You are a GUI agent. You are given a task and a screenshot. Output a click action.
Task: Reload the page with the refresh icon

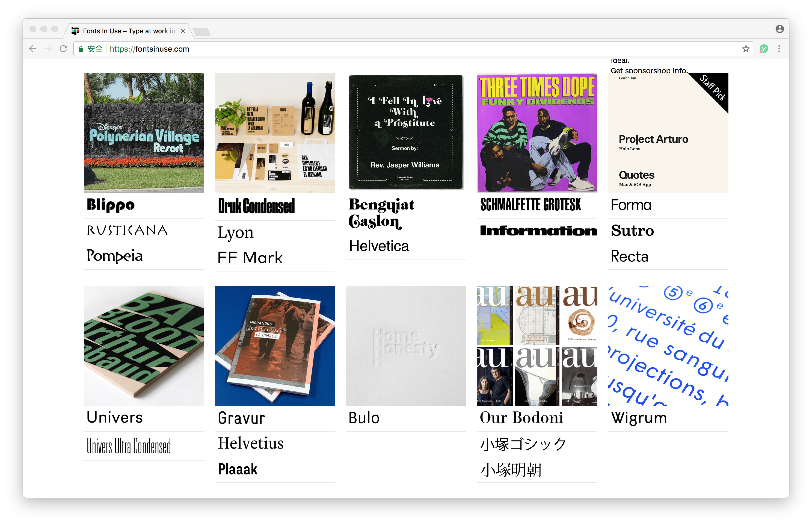click(x=63, y=49)
